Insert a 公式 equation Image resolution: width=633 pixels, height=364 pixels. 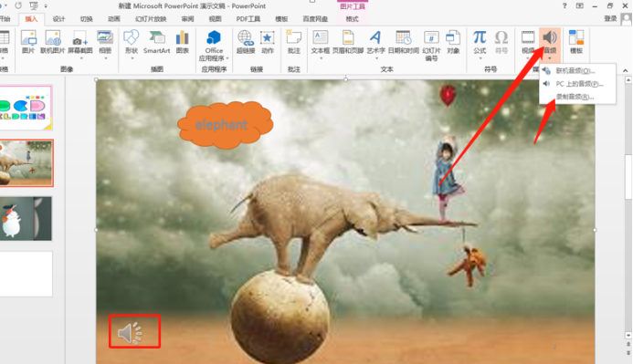480,42
